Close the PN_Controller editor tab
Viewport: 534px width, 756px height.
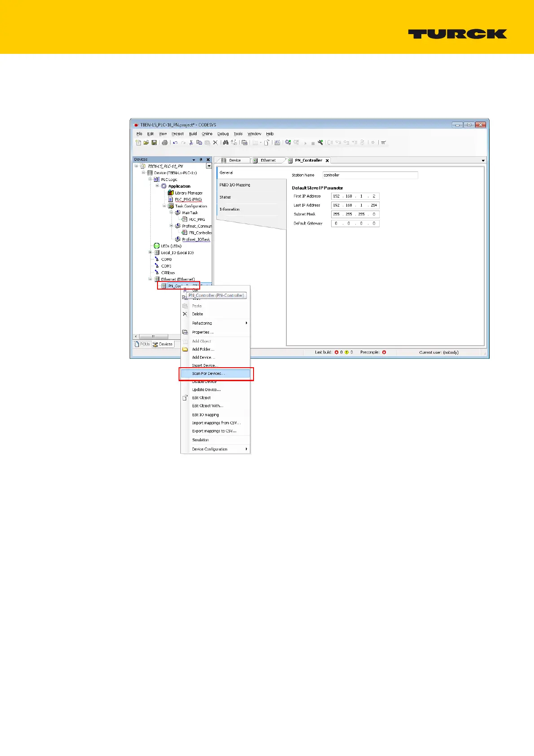[x=327, y=161]
